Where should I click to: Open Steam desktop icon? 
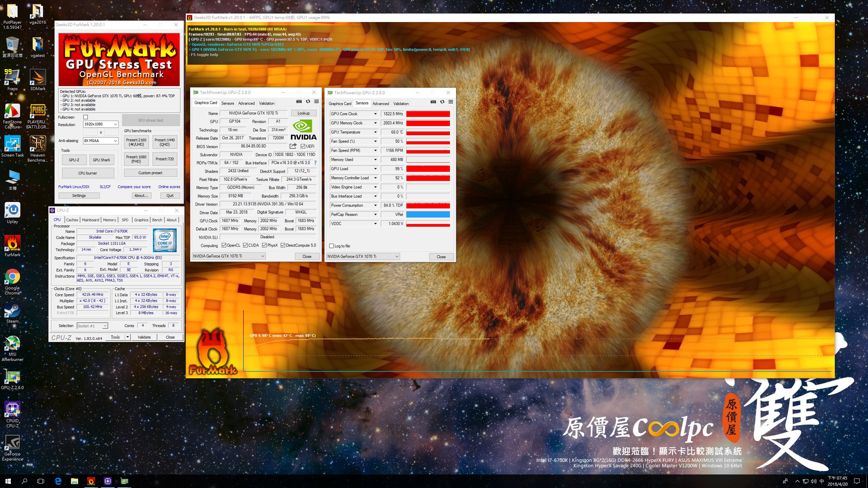(13, 312)
